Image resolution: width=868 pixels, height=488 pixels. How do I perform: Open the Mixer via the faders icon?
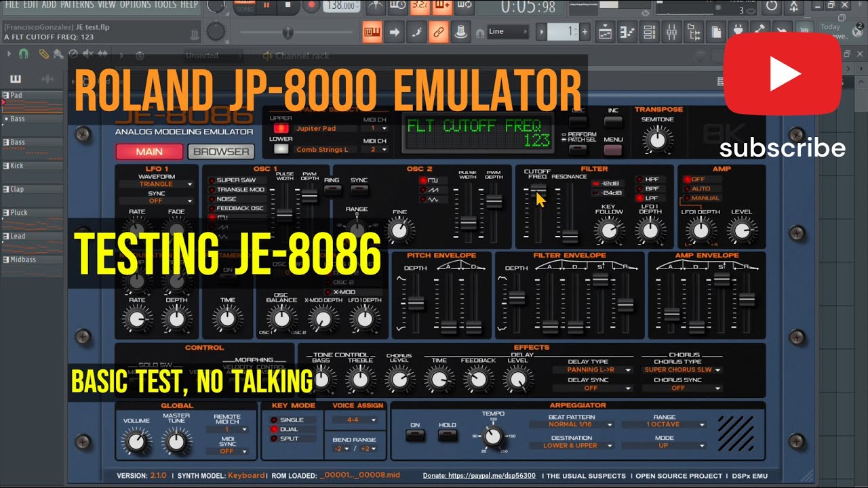(x=672, y=31)
